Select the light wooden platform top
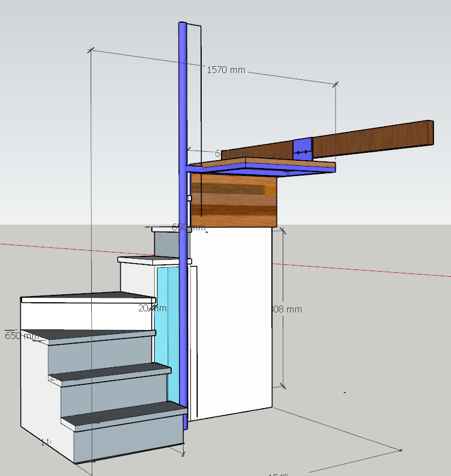The height and width of the screenshot is (476, 451). 261,162
